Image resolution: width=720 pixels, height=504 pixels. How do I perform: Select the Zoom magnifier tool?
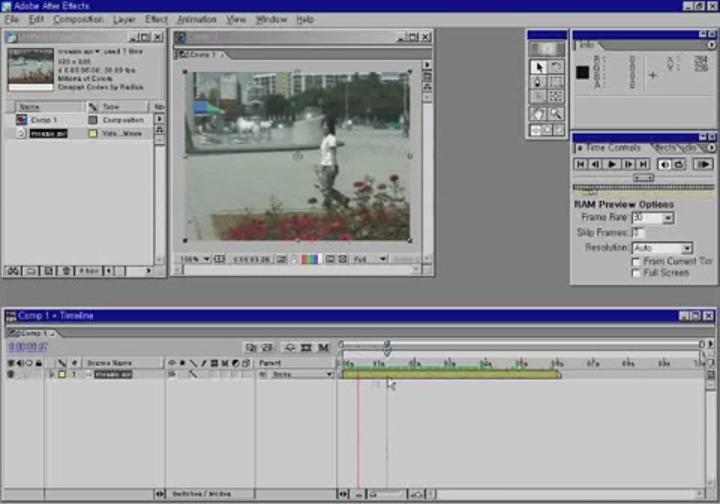556,113
